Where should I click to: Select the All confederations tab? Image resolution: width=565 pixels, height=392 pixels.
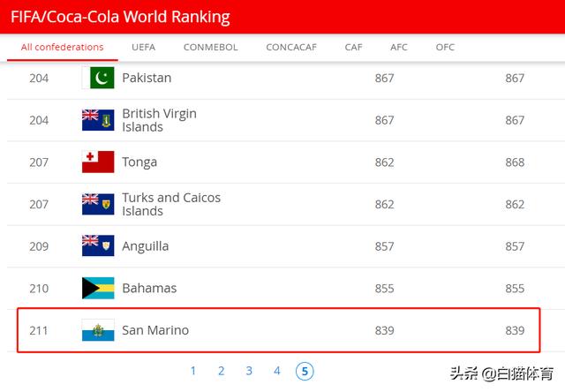coord(63,47)
